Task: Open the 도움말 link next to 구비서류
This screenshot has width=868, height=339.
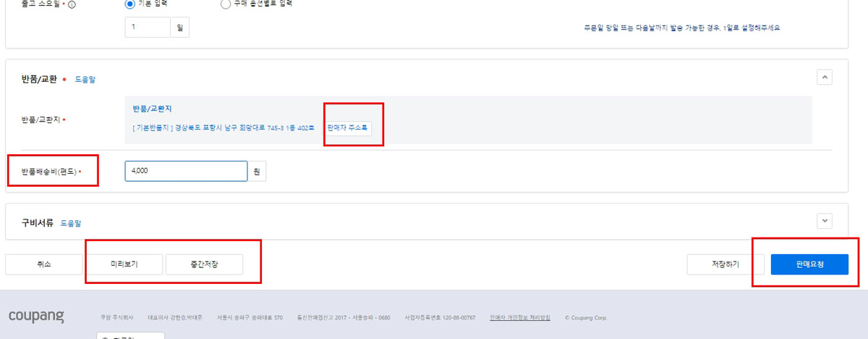Action: pyautogui.click(x=70, y=223)
